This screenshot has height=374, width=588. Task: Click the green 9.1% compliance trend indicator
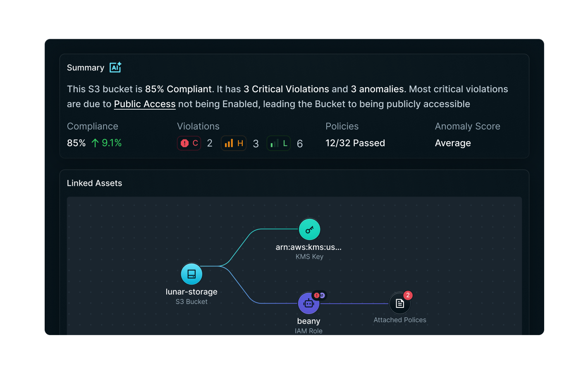coord(107,143)
